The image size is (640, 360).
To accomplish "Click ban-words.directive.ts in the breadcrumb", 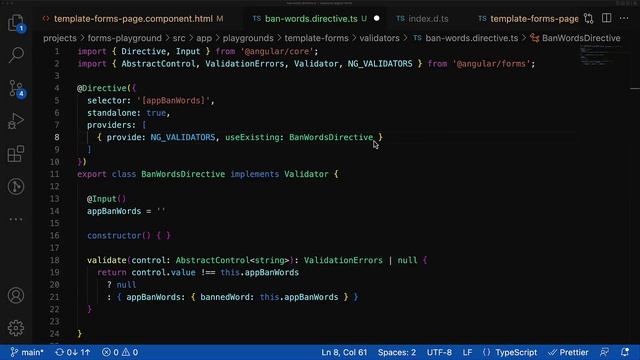I will pyautogui.click(x=471, y=38).
